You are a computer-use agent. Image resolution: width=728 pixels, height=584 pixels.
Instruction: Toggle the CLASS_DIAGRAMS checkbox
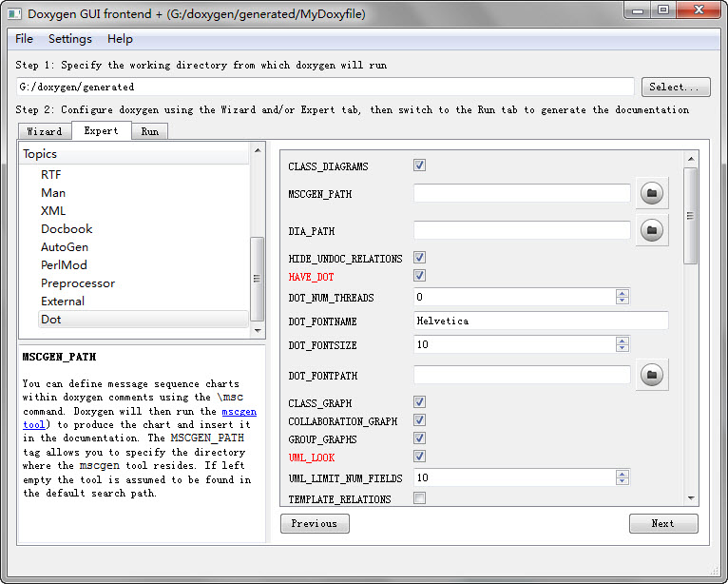419,165
